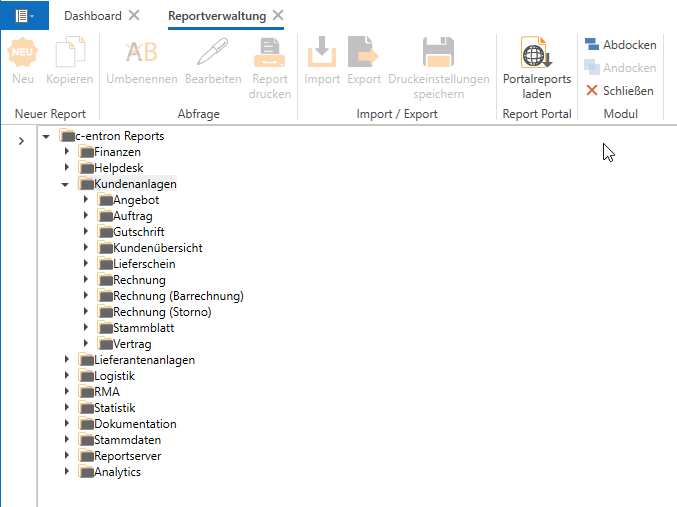
Task: Click the Report drucken printer icon
Action: pos(269,52)
